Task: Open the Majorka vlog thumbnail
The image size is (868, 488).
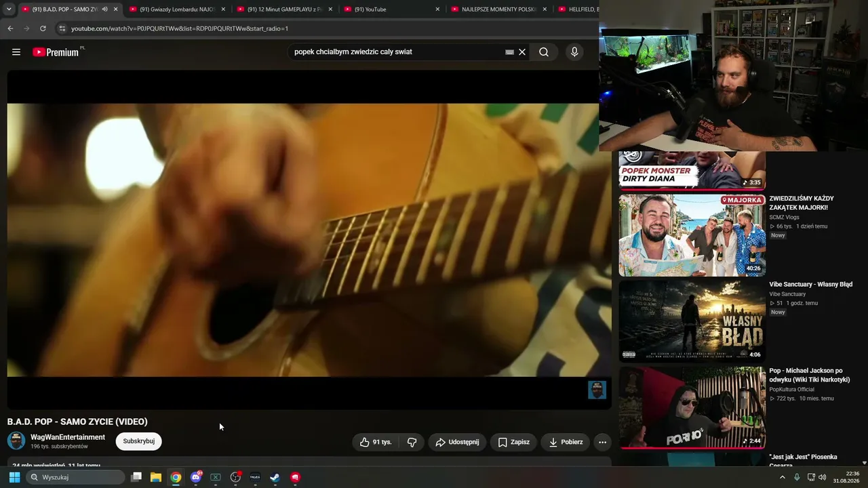Action: click(692, 235)
